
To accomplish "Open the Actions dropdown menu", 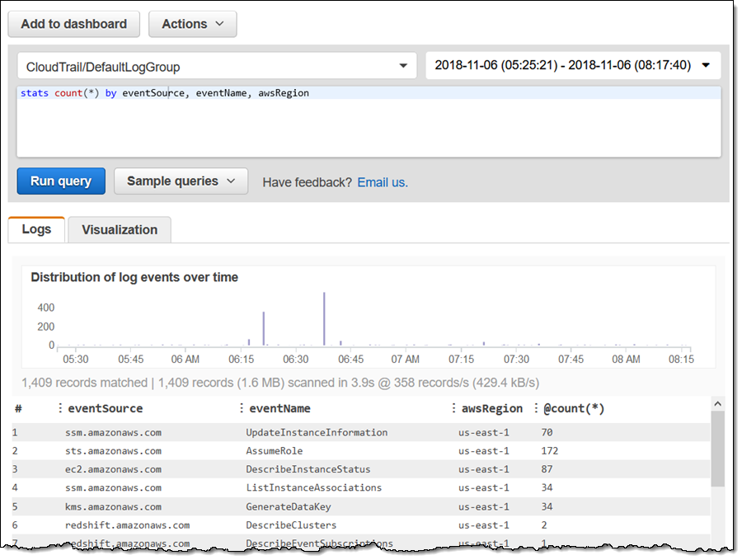I will point(192,24).
